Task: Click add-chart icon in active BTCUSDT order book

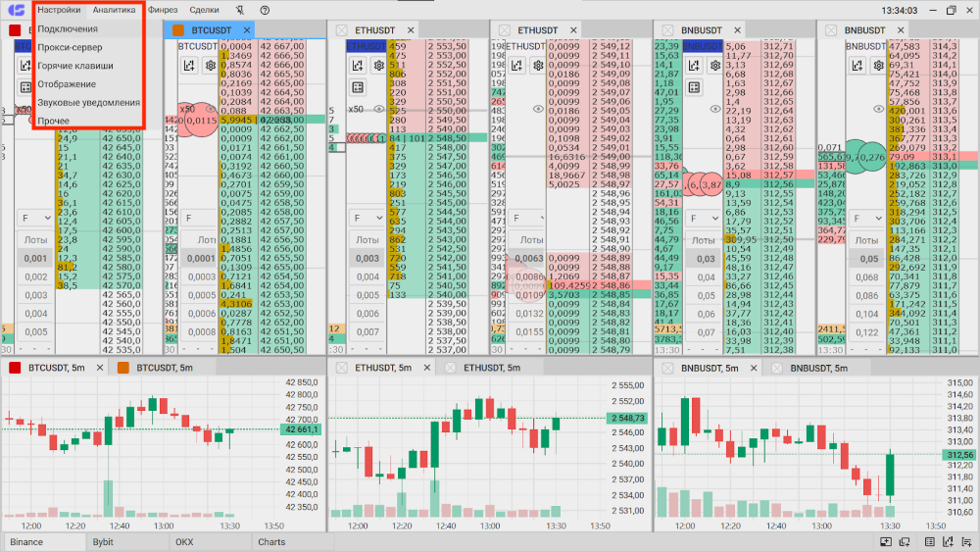Action: 188,66
